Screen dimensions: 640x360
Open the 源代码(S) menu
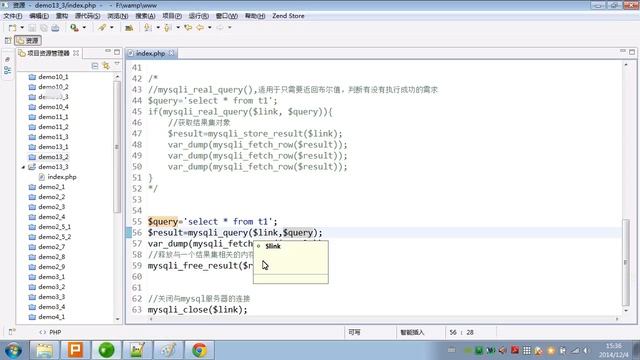(87, 16)
